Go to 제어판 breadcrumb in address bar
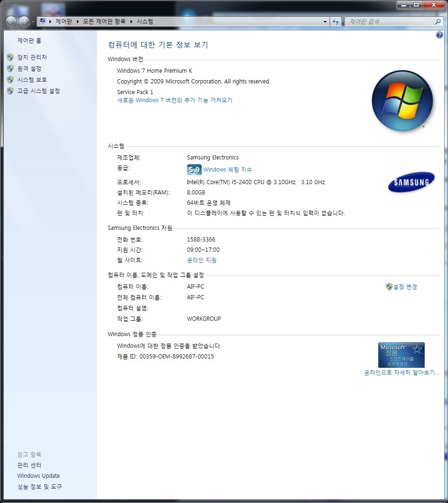This screenshot has width=448, height=503. [64, 21]
